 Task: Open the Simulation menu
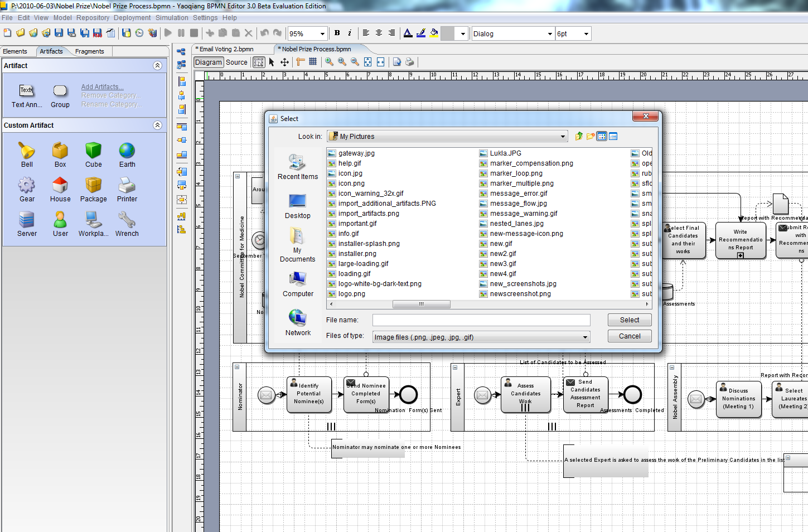[172, 18]
